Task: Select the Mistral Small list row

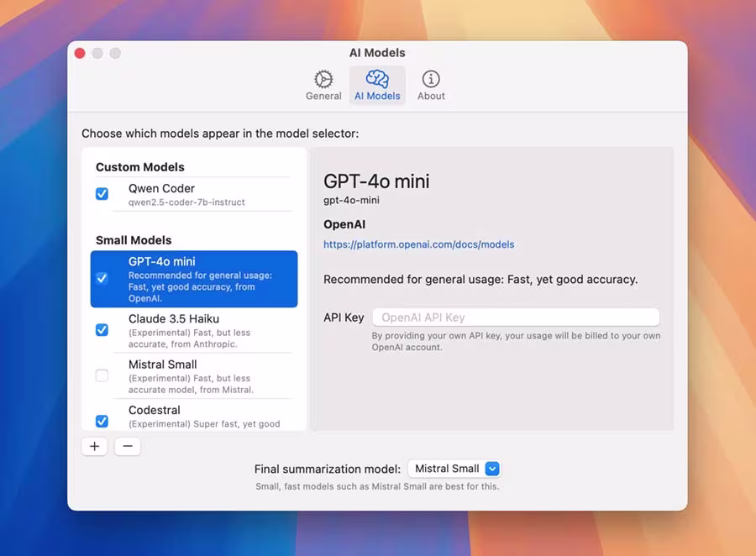Action: click(x=194, y=376)
